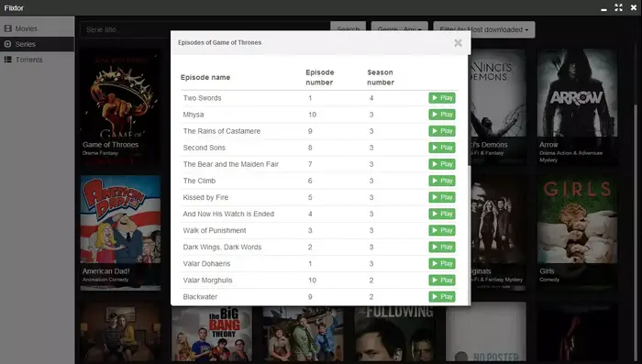Play The Bear and the Maiden Fair
The image size is (642, 364).
pos(442,164)
